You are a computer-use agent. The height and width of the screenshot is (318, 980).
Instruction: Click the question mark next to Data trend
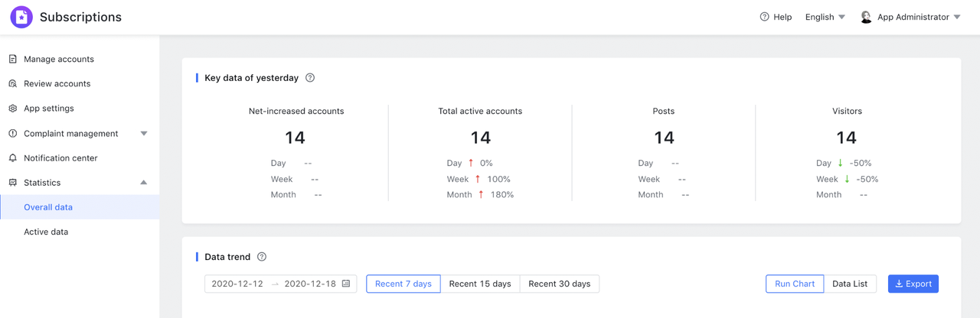pos(262,257)
